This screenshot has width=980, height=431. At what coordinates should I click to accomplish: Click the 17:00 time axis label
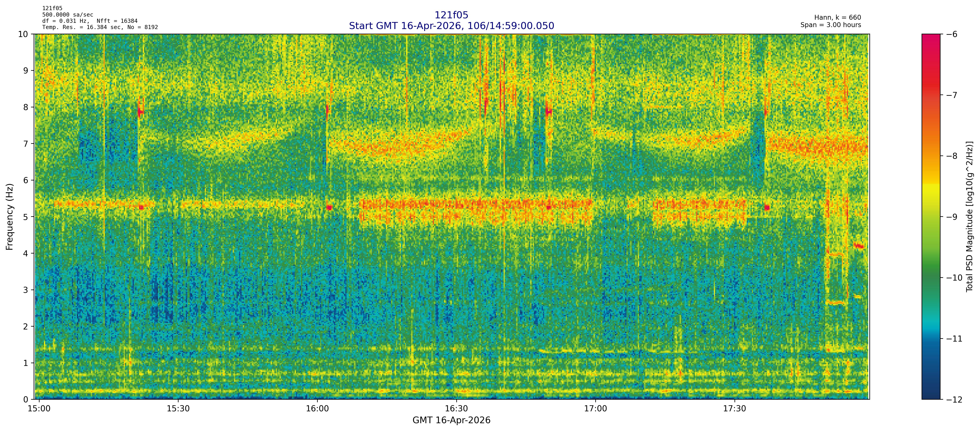click(x=595, y=409)
